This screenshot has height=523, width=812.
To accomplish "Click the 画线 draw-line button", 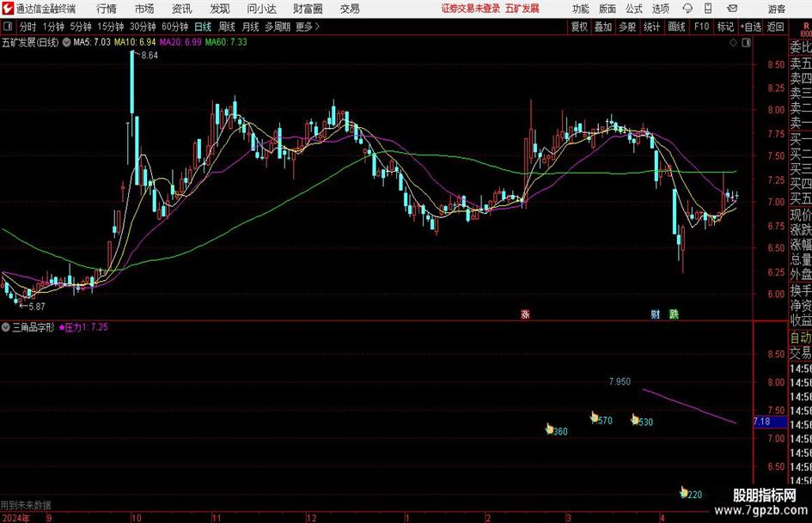I will (x=676, y=27).
